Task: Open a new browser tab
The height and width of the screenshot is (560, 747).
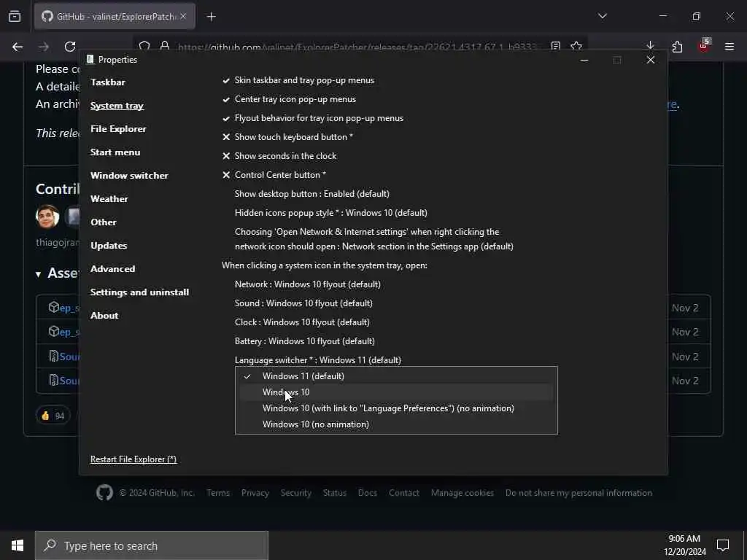Action: click(211, 17)
